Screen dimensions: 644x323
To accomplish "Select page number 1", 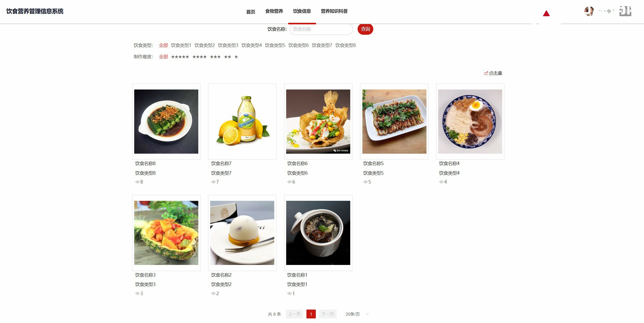I will [311, 314].
